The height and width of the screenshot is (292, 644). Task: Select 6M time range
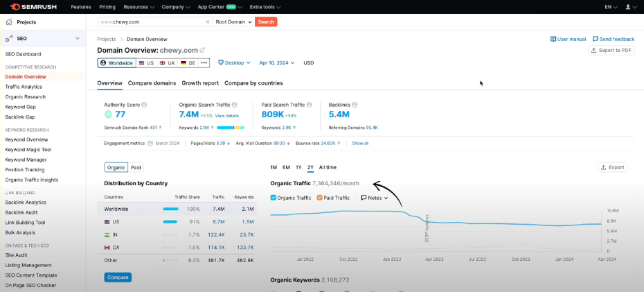pos(286,167)
